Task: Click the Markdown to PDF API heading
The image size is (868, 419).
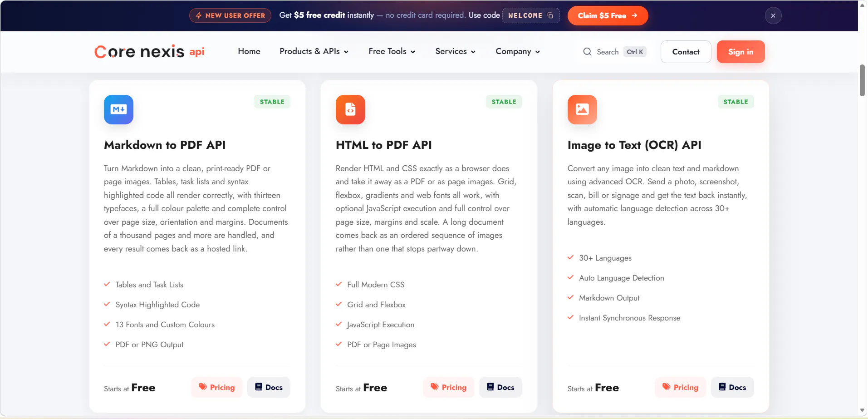Action: 165,145
